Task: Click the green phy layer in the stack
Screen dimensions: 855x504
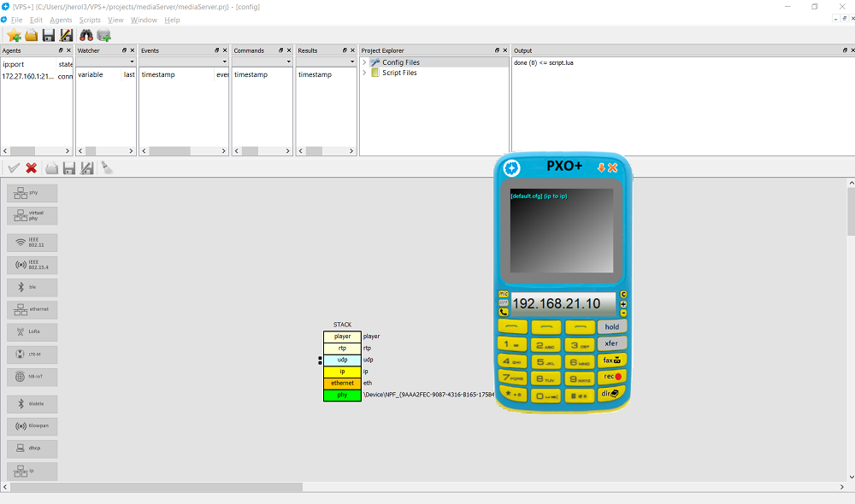Action: [342, 395]
